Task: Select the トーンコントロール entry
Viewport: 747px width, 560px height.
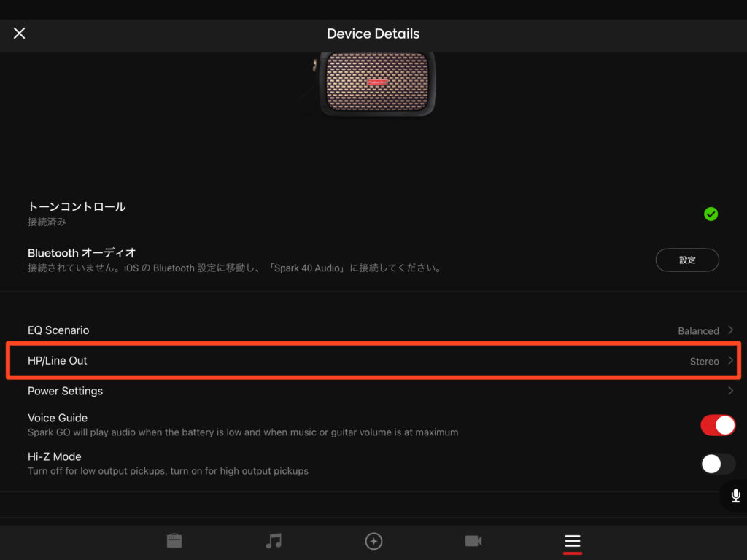Action: coord(77,207)
